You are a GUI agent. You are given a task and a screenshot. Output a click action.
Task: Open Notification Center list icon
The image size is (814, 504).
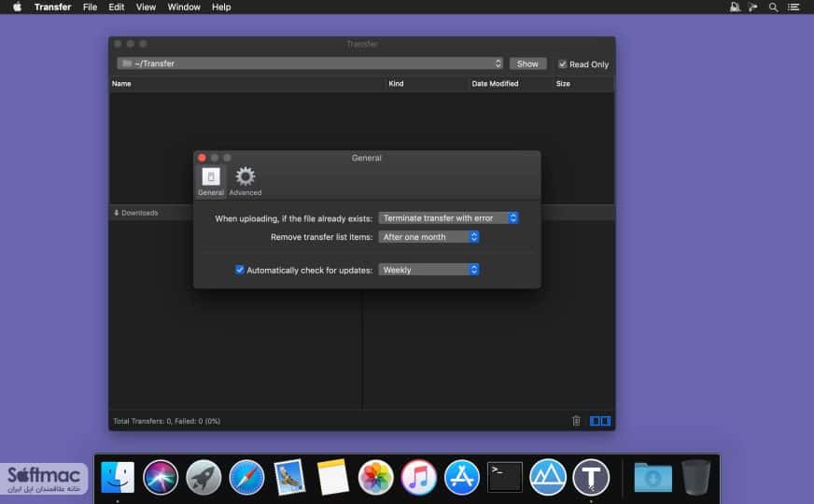(793, 7)
